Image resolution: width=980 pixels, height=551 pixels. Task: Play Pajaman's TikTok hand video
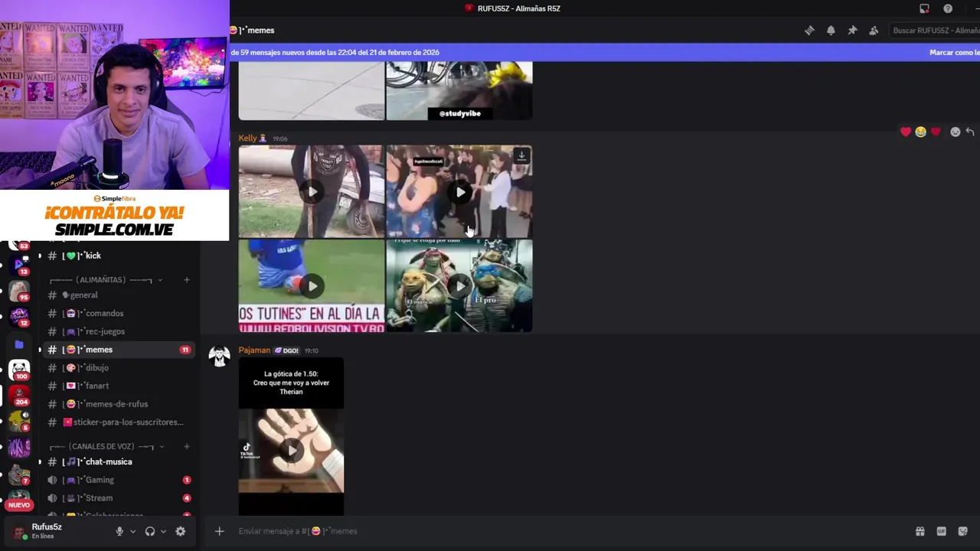(291, 450)
